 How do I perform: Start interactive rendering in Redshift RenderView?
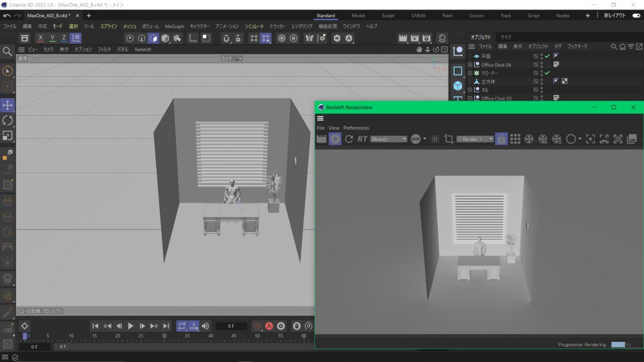tap(335, 139)
